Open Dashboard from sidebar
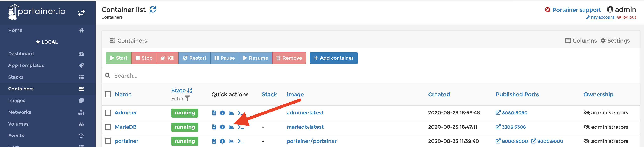Image resolution: width=644 pixels, height=147 pixels. pyautogui.click(x=21, y=54)
